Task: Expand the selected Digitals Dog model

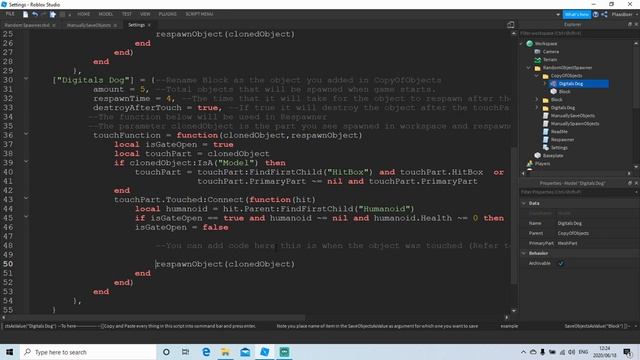Action: [x=545, y=84]
